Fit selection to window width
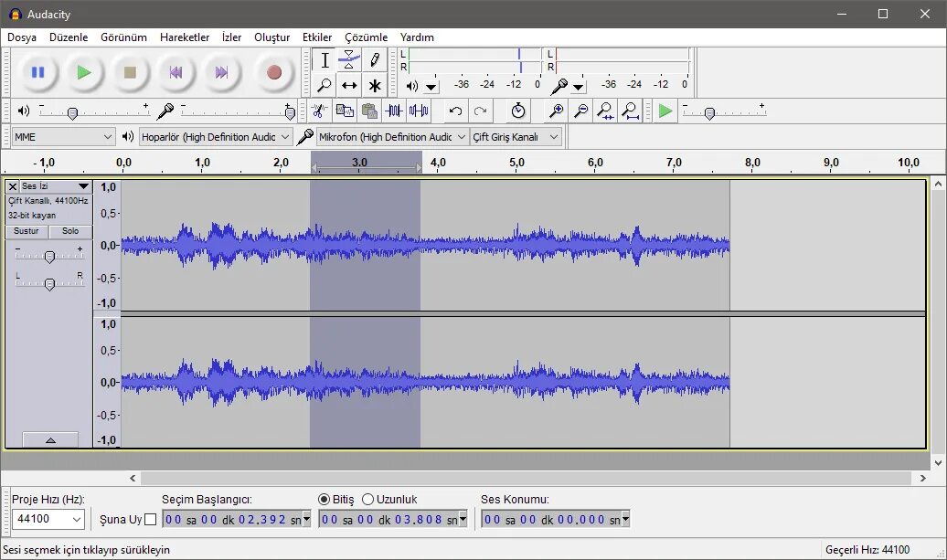The image size is (947, 560). click(x=605, y=111)
